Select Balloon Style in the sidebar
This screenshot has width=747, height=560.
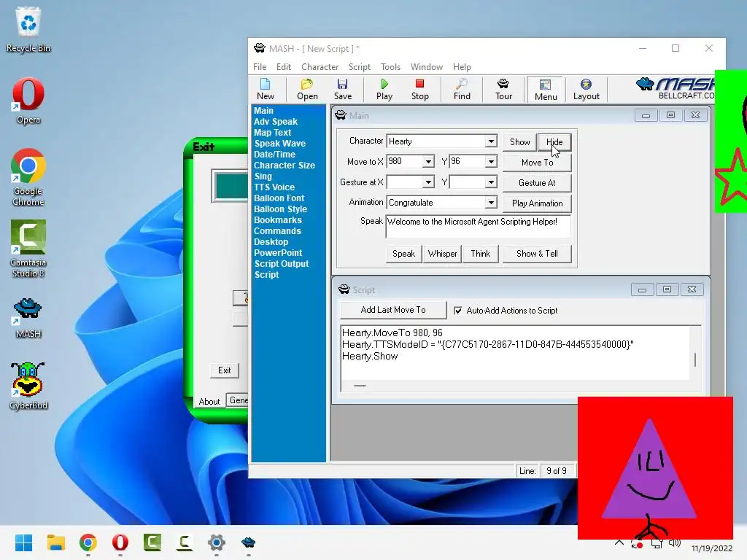click(x=280, y=209)
